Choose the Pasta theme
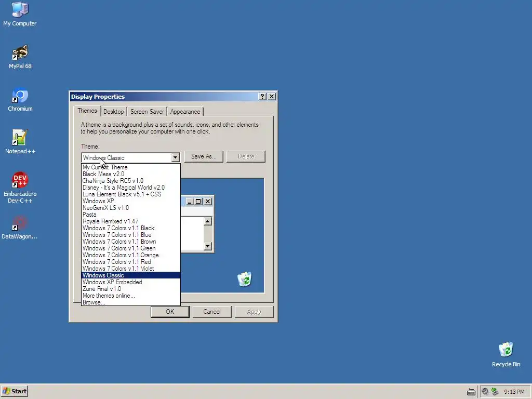The width and height of the screenshot is (532, 399). point(131,215)
